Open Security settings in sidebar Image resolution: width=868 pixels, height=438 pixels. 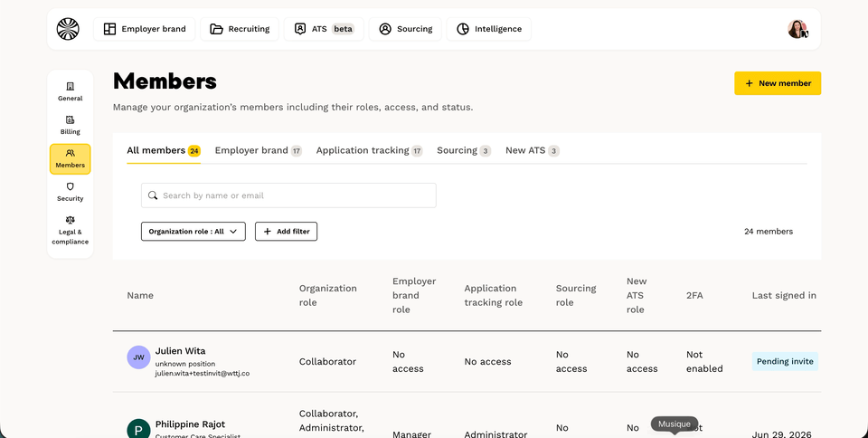71,192
